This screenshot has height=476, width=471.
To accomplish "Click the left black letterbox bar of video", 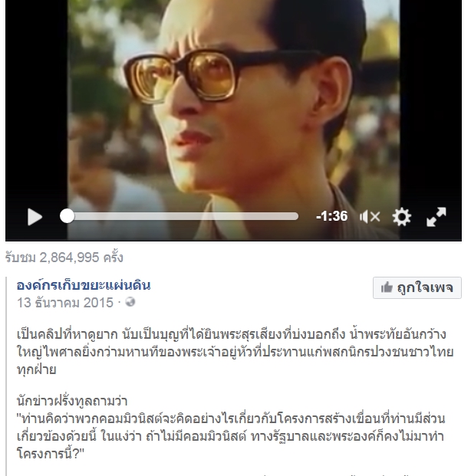I will pos(37,103).
